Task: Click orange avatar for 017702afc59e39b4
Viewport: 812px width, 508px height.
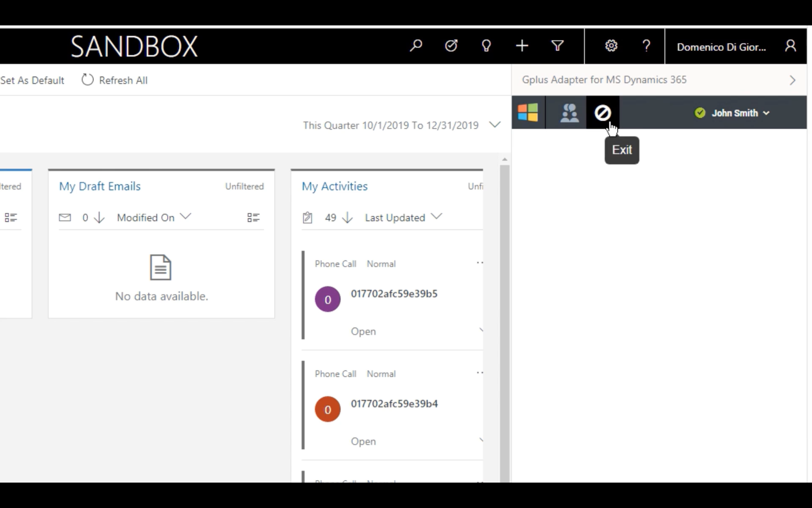Action: pyautogui.click(x=328, y=409)
